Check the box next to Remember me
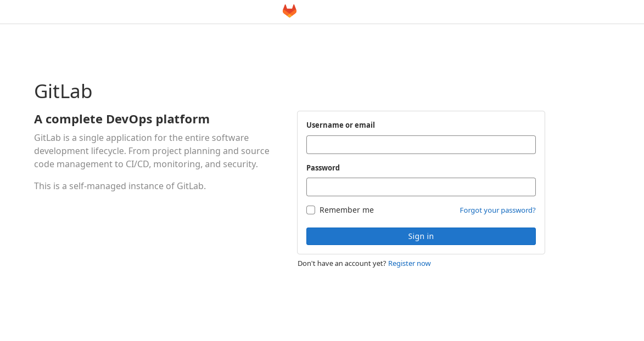 point(310,209)
